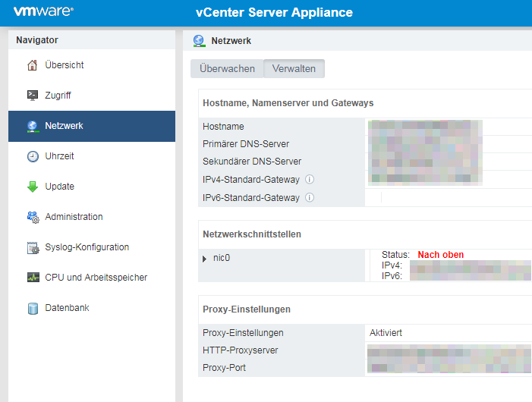Open Übersicht in the Navigator

click(92, 65)
